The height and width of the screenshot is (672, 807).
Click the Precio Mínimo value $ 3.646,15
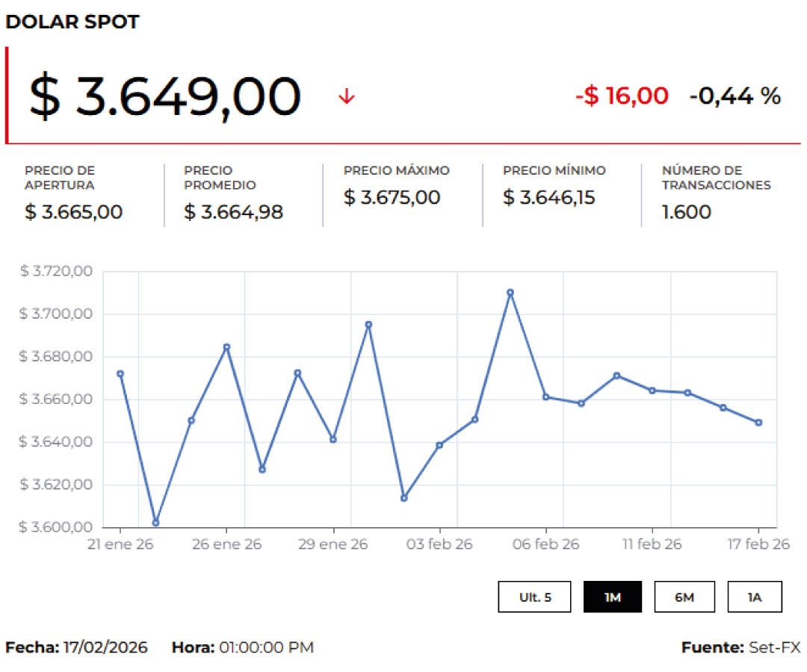549,198
